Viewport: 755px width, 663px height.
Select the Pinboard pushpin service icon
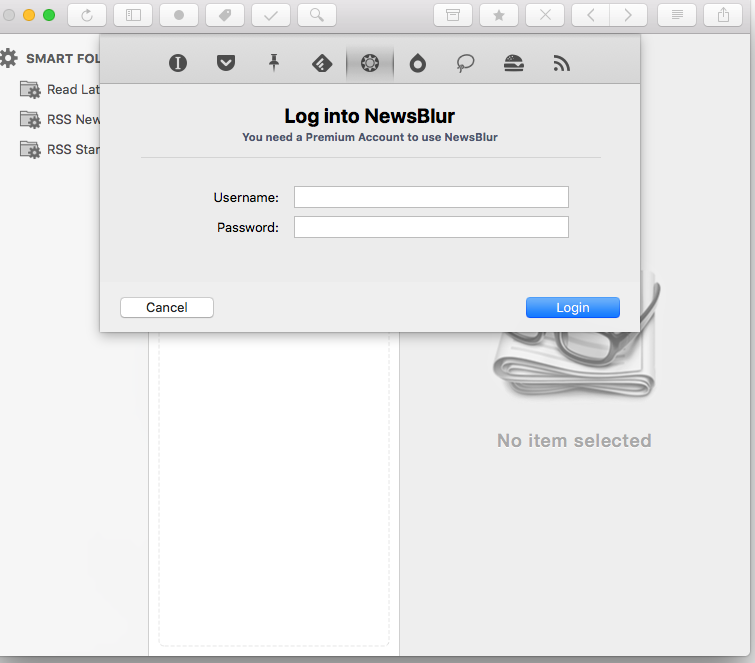pos(274,63)
